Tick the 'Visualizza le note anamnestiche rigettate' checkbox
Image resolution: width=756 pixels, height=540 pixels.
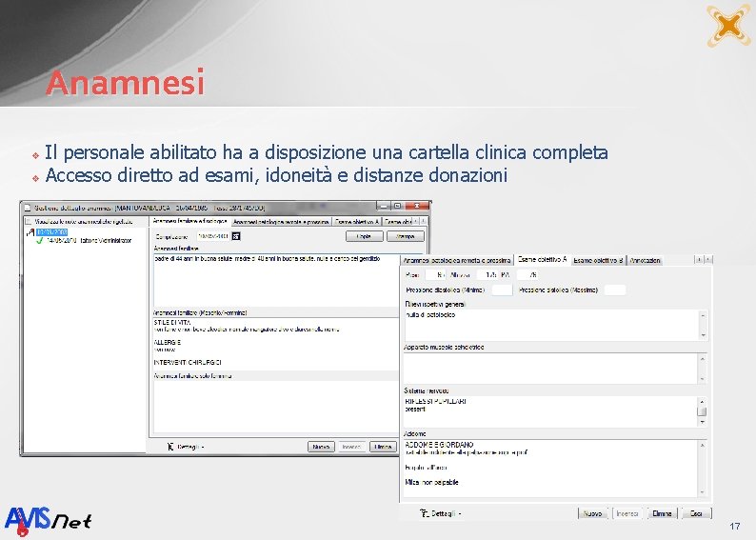click(x=28, y=222)
